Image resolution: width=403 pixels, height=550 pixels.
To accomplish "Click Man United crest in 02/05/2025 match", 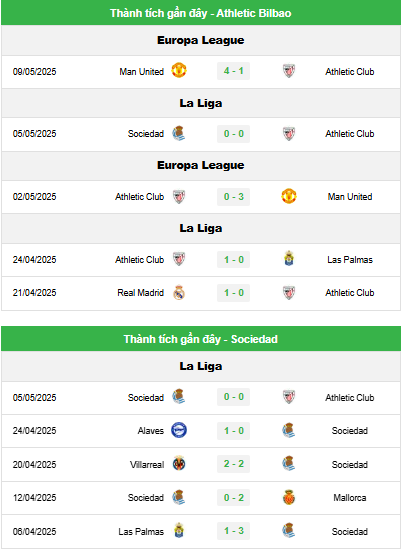I will coord(289,196).
